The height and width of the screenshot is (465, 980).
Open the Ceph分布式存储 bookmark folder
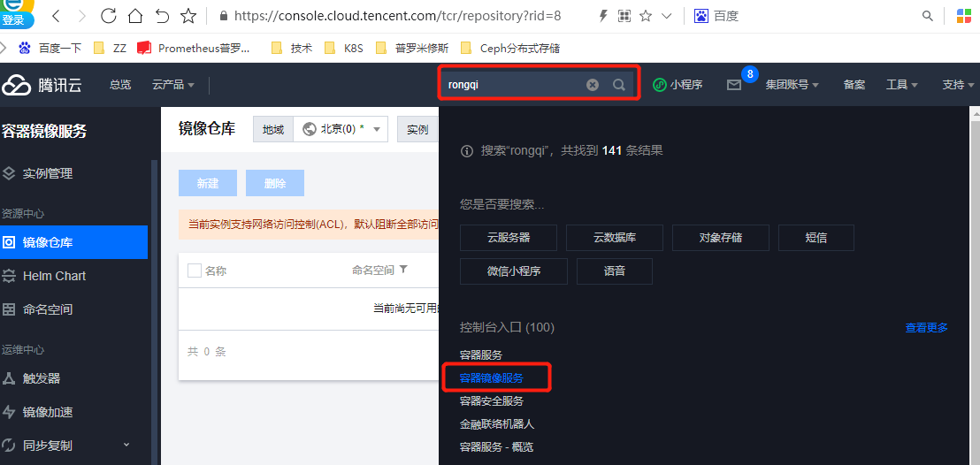pos(510,48)
